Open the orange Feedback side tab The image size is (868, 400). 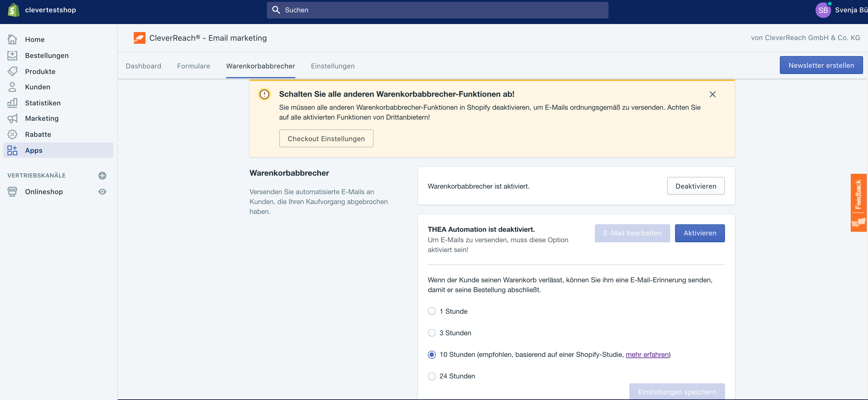click(858, 202)
